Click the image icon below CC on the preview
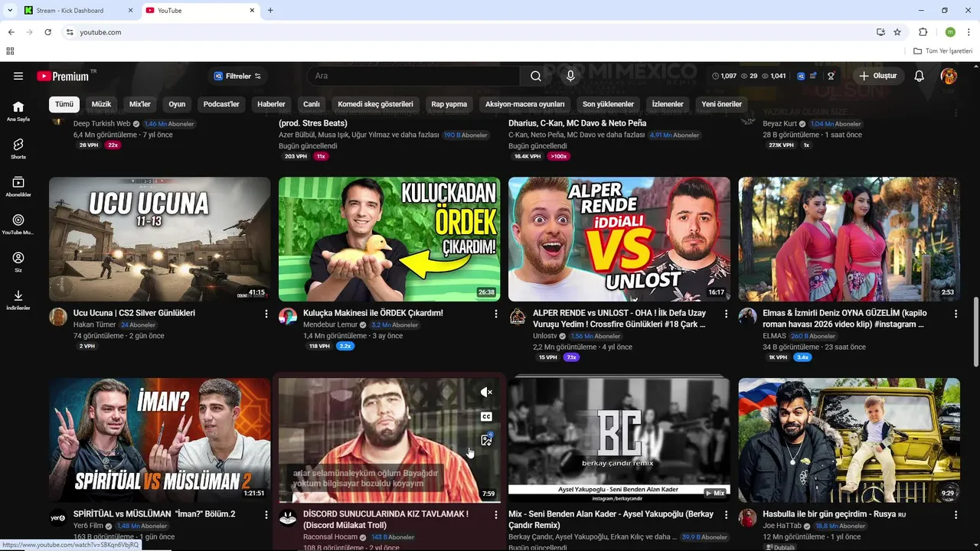Image resolution: width=980 pixels, height=551 pixels. (x=486, y=440)
